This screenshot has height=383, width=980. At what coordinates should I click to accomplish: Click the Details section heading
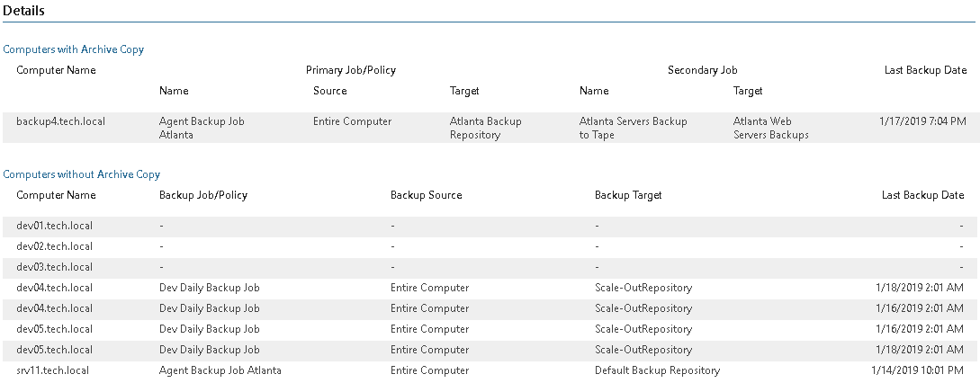(x=23, y=11)
